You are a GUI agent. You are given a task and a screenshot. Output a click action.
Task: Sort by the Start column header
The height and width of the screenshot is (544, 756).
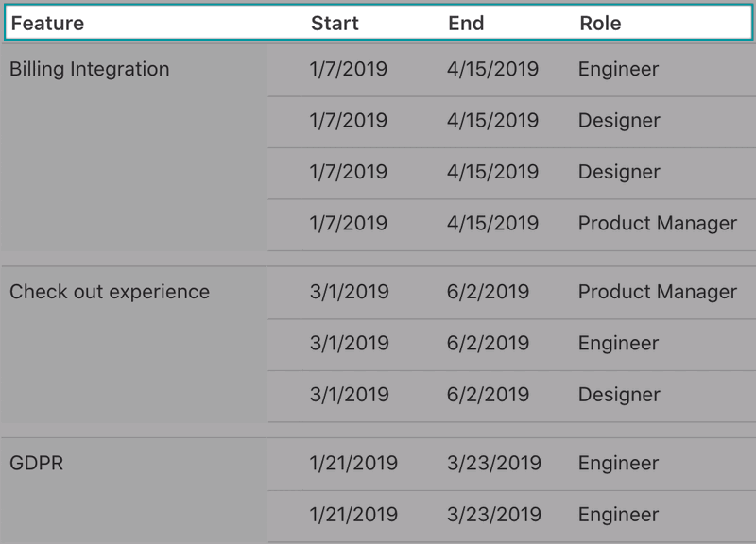coord(335,24)
